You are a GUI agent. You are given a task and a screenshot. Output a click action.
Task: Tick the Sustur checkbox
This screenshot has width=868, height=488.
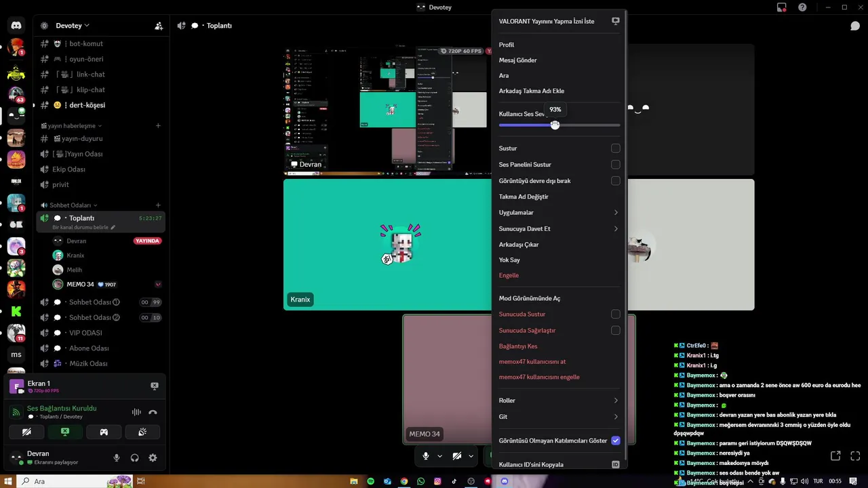[x=616, y=148]
